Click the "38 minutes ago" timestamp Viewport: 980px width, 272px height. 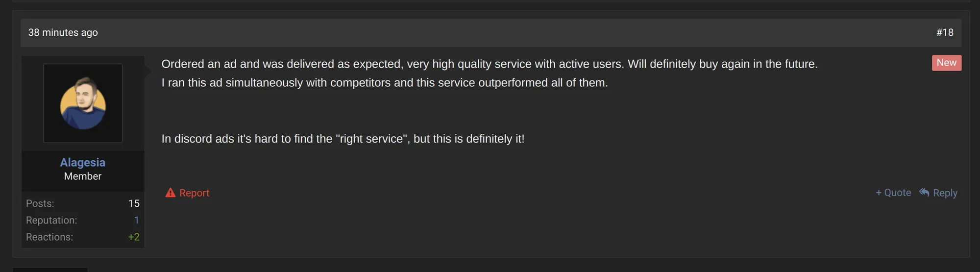63,32
